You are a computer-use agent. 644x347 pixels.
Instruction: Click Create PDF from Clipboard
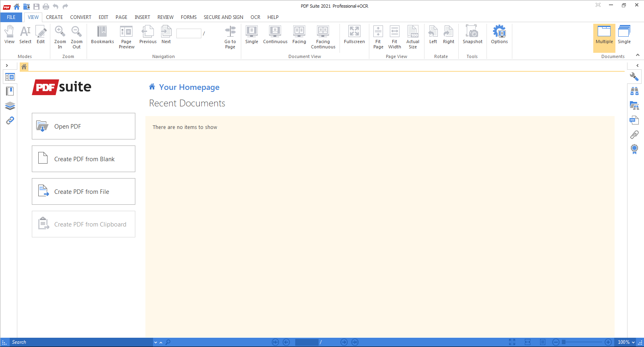(83, 224)
